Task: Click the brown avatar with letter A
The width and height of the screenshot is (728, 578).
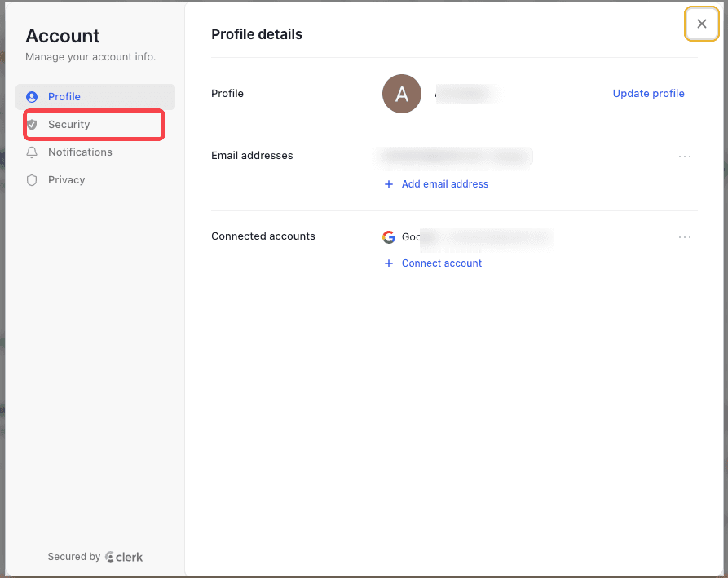Action: (402, 94)
